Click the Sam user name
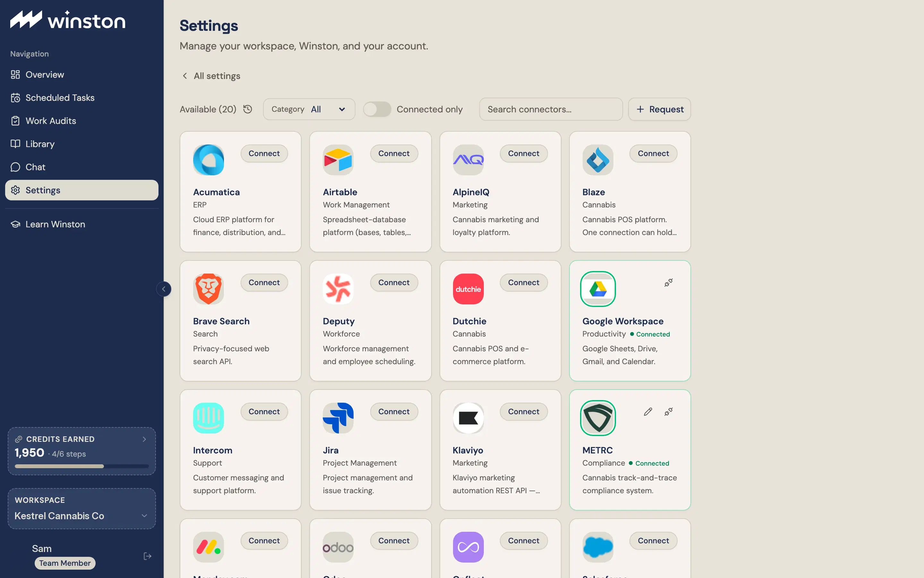Screen dimensions: 924x578 click(42, 548)
